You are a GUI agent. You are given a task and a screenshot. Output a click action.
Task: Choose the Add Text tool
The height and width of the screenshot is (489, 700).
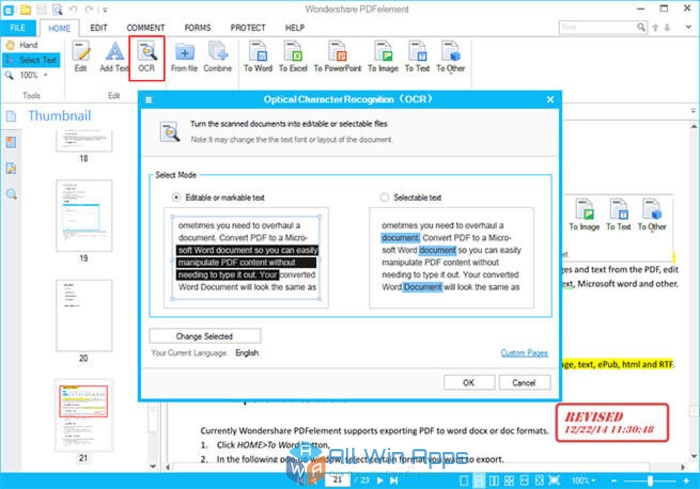click(114, 57)
